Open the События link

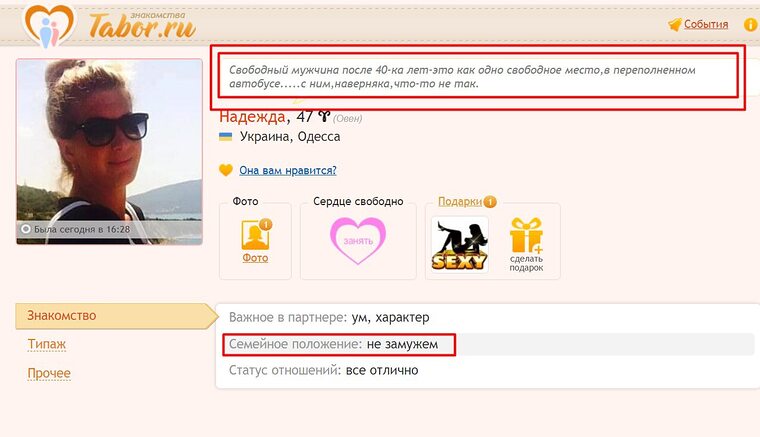pyautogui.click(x=706, y=24)
